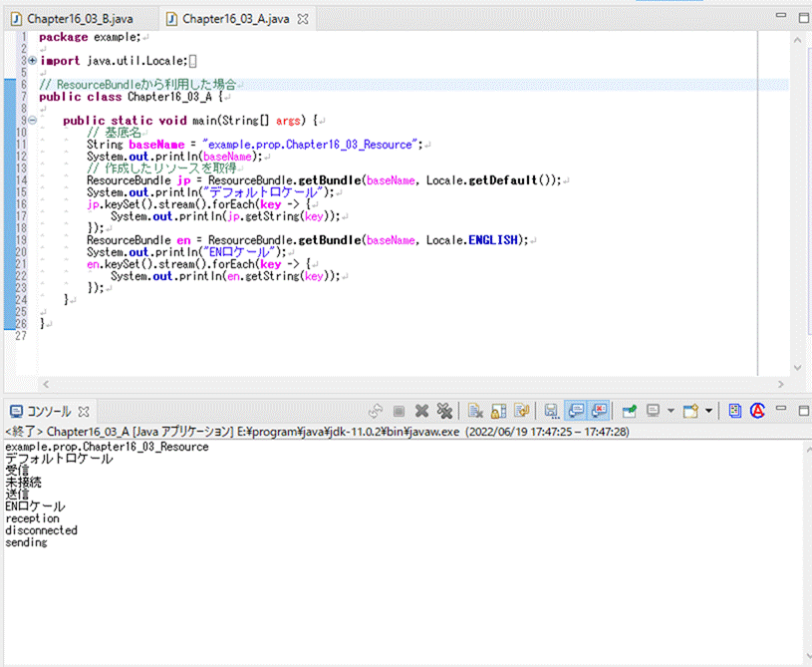Switch to the Chapter16_03_B.java editor tab
The width and height of the screenshot is (812, 667).
tap(73, 19)
